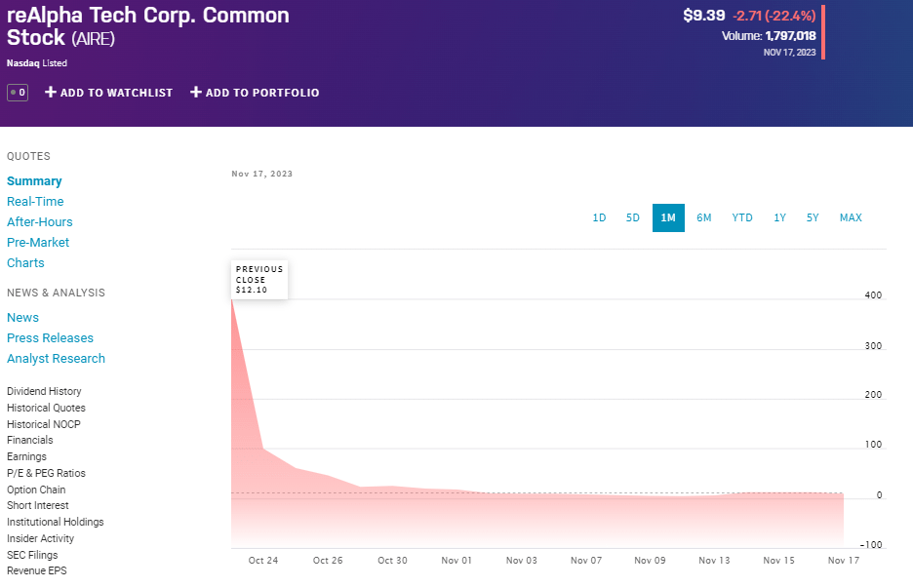Click the watchlist counter badge showing 0
The height and width of the screenshot is (588, 913).
[x=17, y=92]
